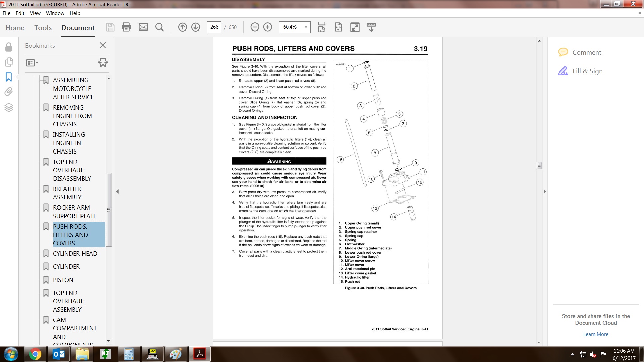Toggle the Layers panel icon
Image resolution: width=644 pixels, height=362 pixels.
(9, 107)
